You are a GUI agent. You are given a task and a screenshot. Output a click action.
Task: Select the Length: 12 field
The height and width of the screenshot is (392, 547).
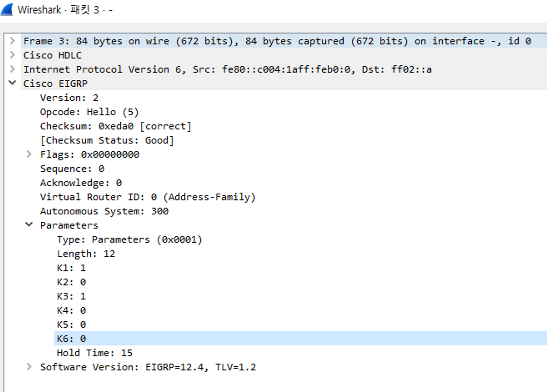[86, 254]
